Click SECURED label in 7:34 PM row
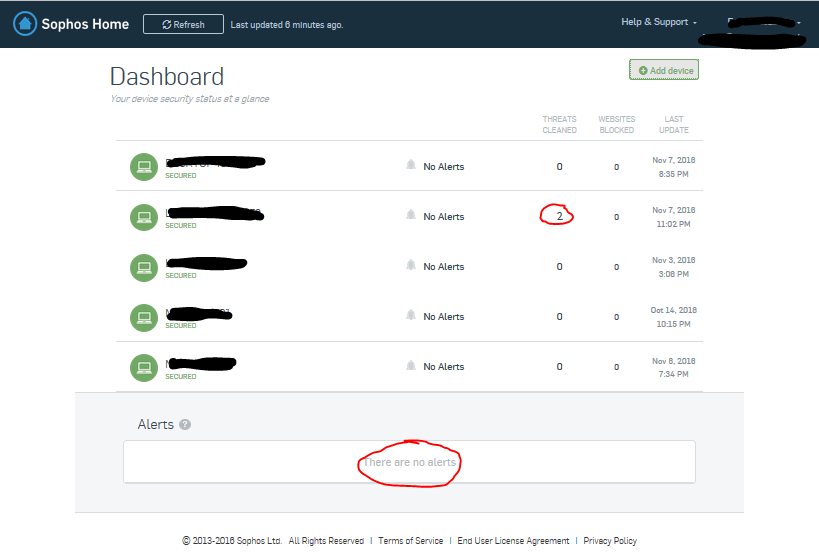819x558 pixels. point(181,377)
